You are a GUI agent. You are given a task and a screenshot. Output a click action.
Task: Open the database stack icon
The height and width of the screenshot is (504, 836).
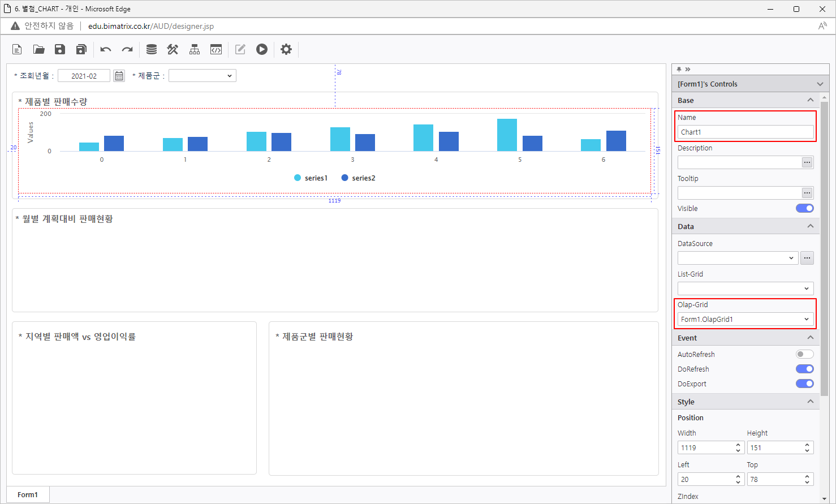click(152, 50)
